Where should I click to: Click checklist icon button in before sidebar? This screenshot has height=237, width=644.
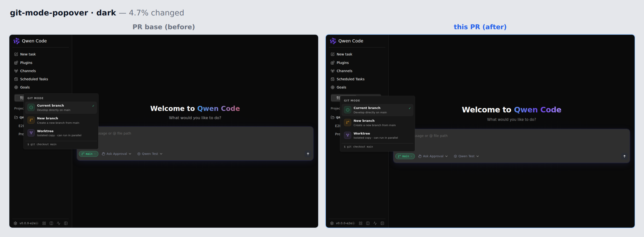[19, 98]
